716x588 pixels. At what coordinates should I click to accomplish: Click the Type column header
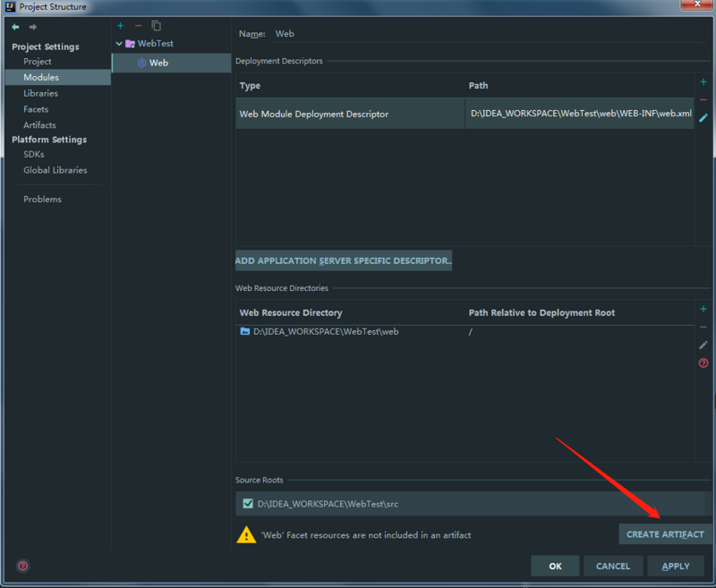(x=250, y=86)
